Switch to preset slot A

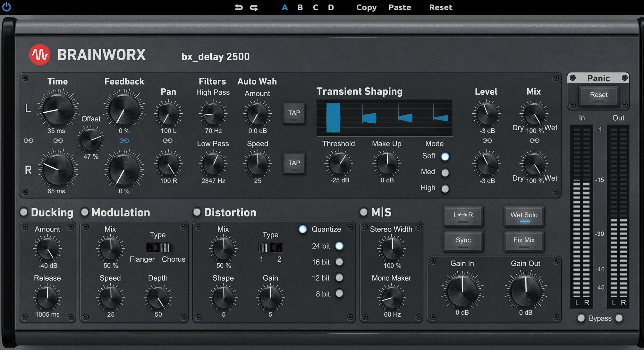click(x=285, y=7)
